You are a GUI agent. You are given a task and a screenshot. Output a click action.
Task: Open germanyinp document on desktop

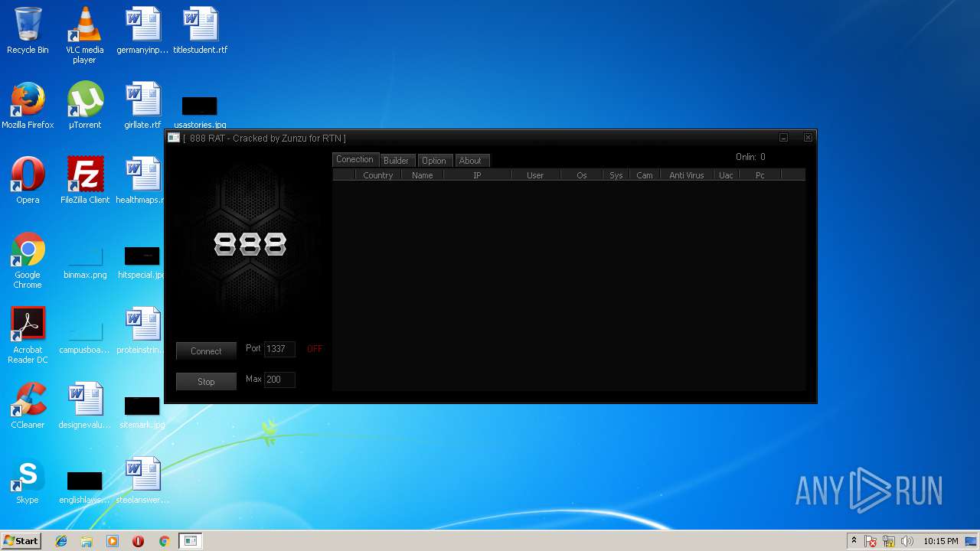(142, 31)
